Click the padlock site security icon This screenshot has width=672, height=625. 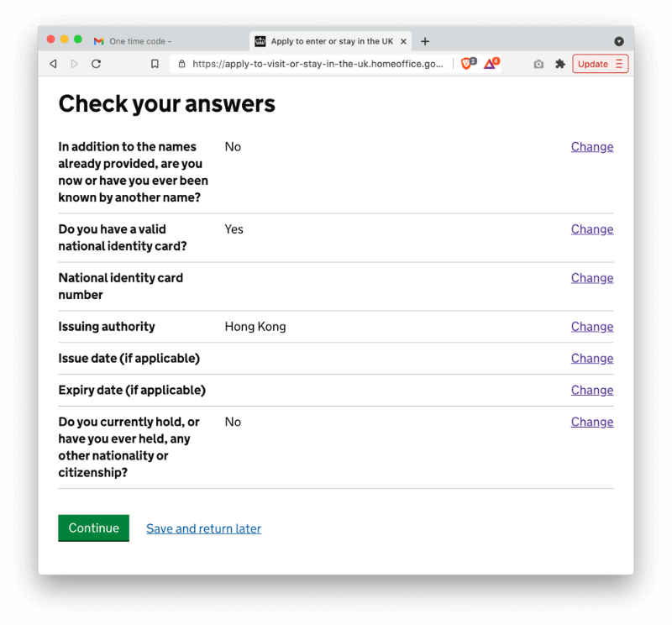point(182,64)
